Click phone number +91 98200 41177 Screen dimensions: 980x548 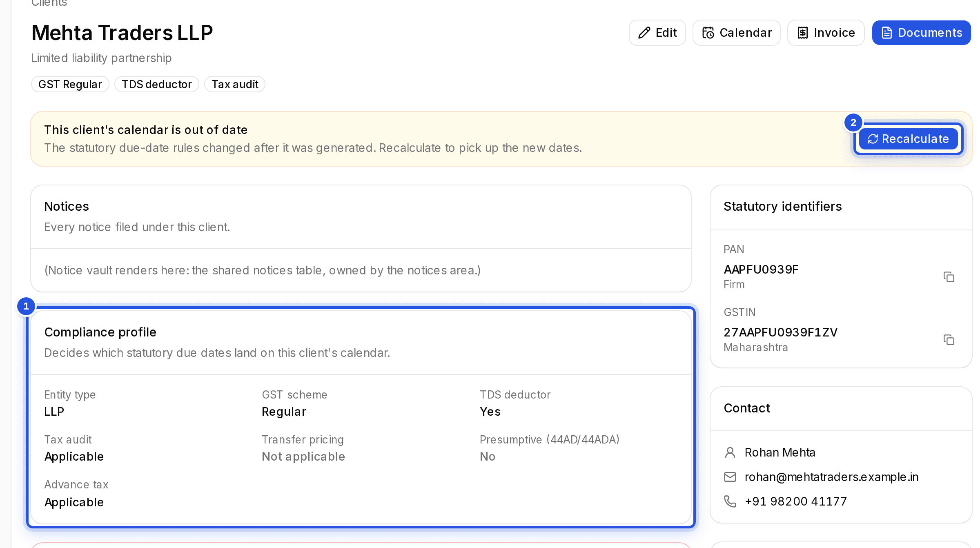796,501
